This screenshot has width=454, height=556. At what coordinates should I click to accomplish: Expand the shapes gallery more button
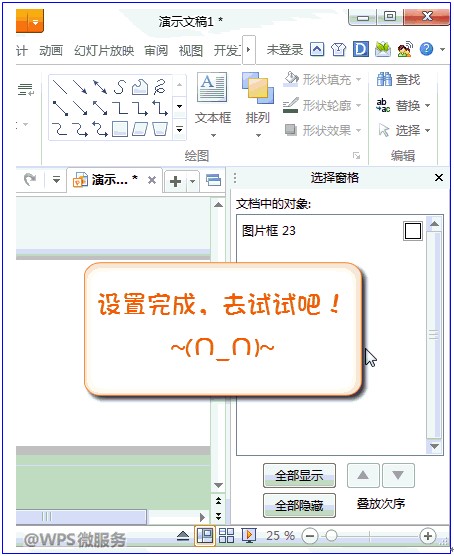click(179, 129)
